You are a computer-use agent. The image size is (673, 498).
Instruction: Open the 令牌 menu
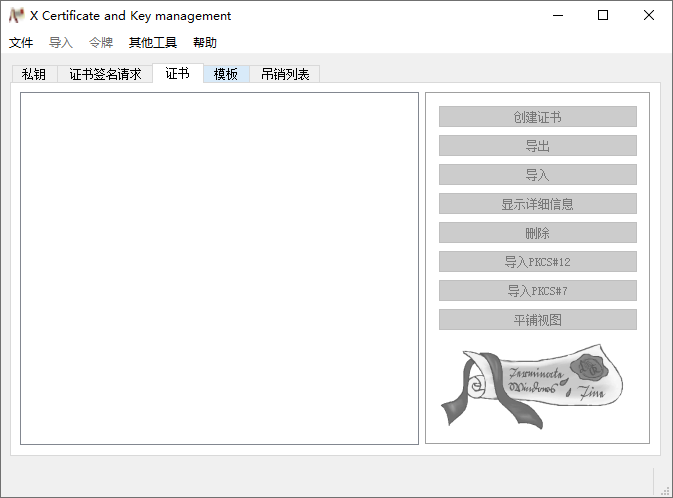tap(101, 43)
